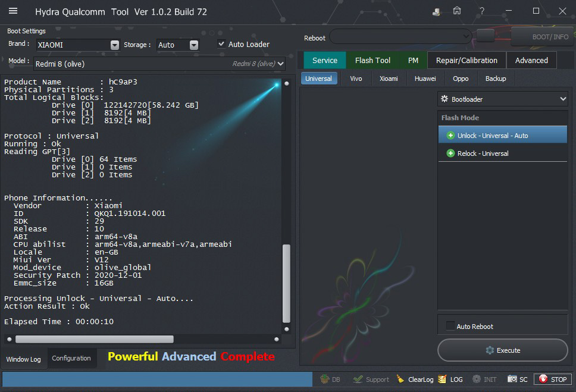Click the INIT gear icon
Screen dimensions: 576x392
tap(477, 379)
